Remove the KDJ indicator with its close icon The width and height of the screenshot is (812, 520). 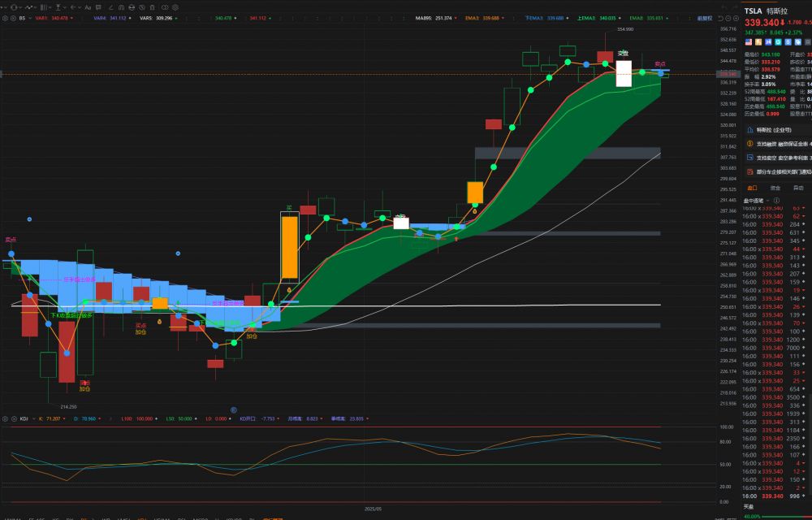click(x=14, y=418)
